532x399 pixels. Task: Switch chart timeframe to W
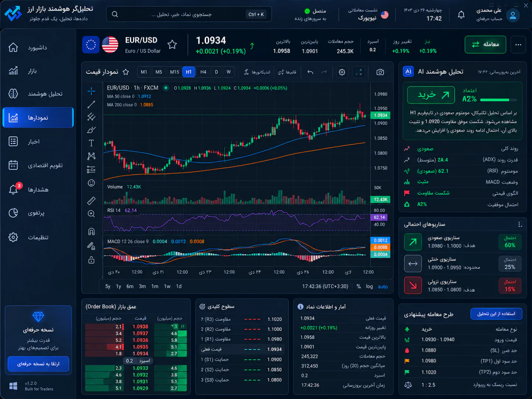[x=229, y=72]
